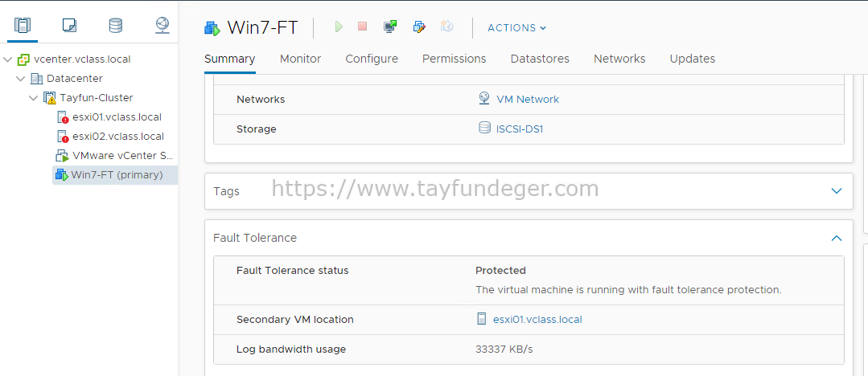Collapse the Datacenter tree node
868x376 pixels.
point(20,79)
